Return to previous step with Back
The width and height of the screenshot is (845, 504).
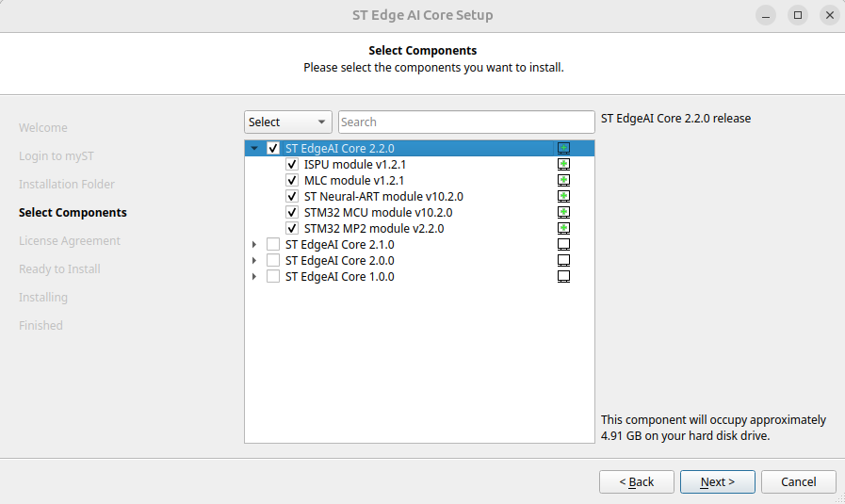coord(637,482)
